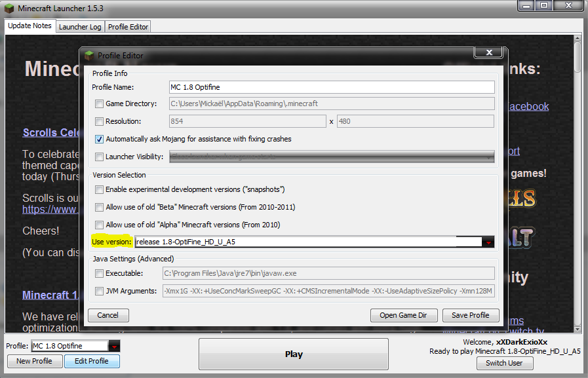Click the Switch User button

[x=504, y=363]
